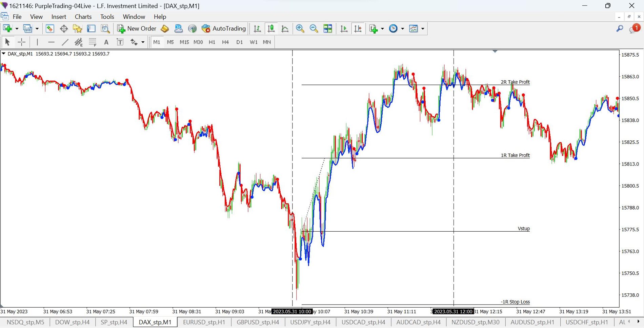Screen dimensions: 644x328
Task: Click the Zoom Out magnifier icon
Action: click(314, 29)
